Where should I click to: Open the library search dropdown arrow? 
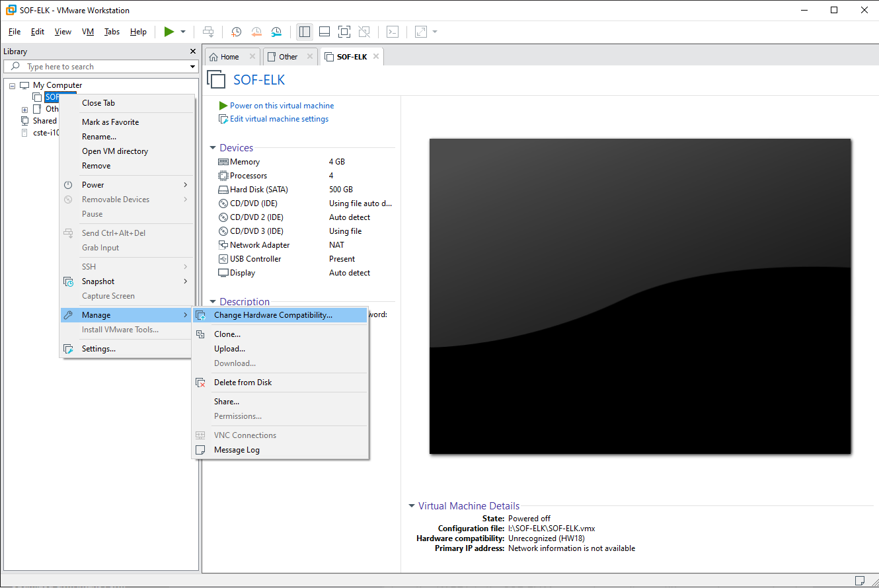point(193,67)
